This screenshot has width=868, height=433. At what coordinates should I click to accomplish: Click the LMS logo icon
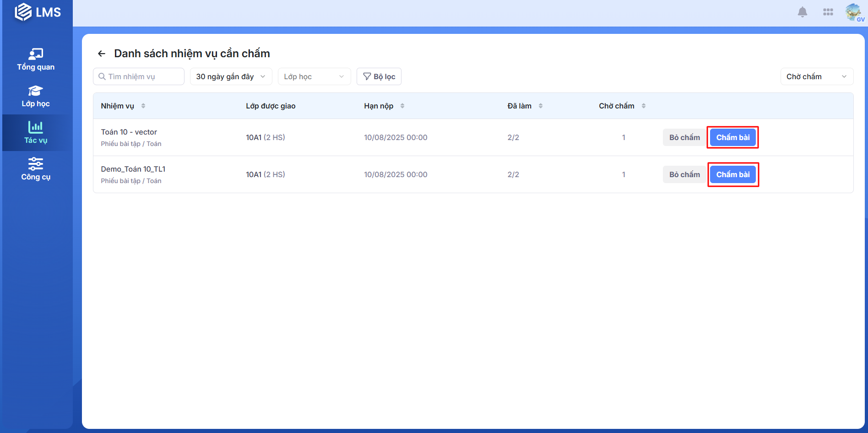click(x=23, y=12)
